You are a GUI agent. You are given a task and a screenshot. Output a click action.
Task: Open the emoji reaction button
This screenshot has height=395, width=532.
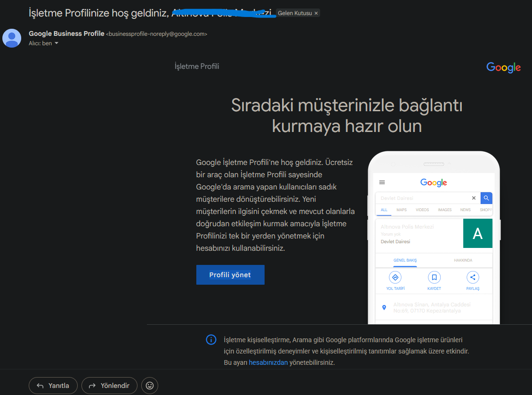point(150,386)
